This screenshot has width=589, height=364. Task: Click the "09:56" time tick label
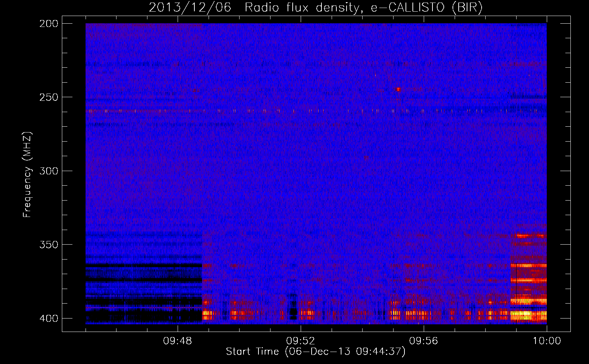(424, 341)
